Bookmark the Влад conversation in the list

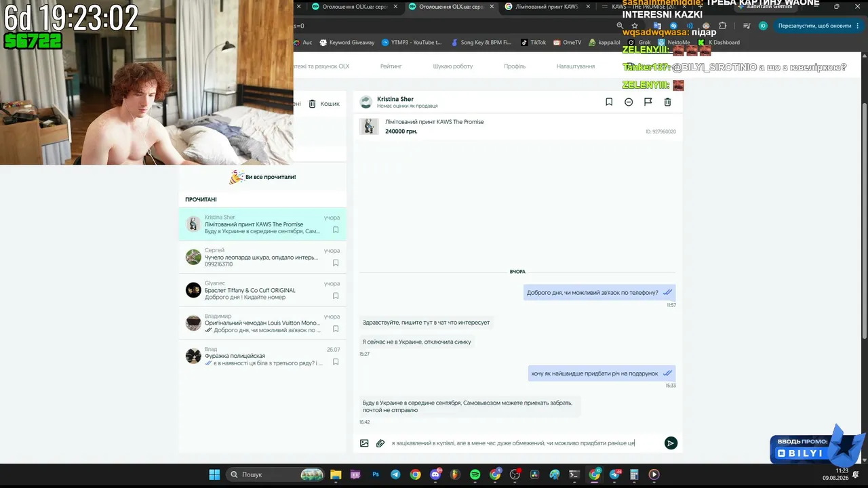[x=336, y=362]
